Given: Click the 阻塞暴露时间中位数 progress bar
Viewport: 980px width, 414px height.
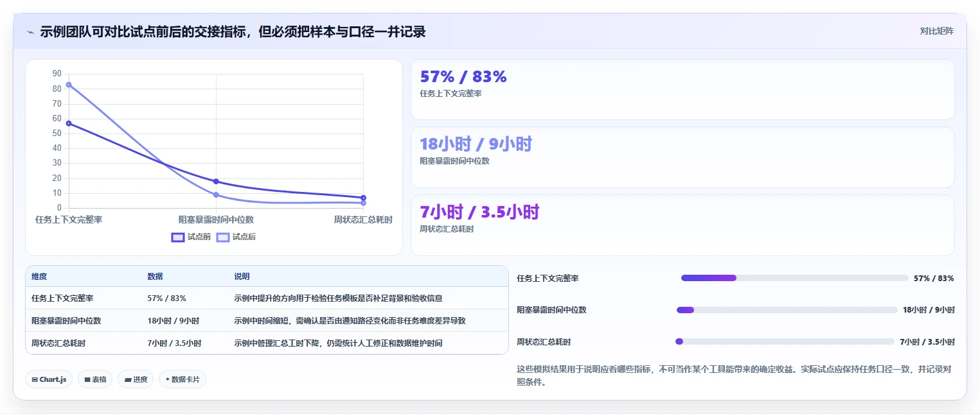Looking at the screenshot, I should [787, 310].
